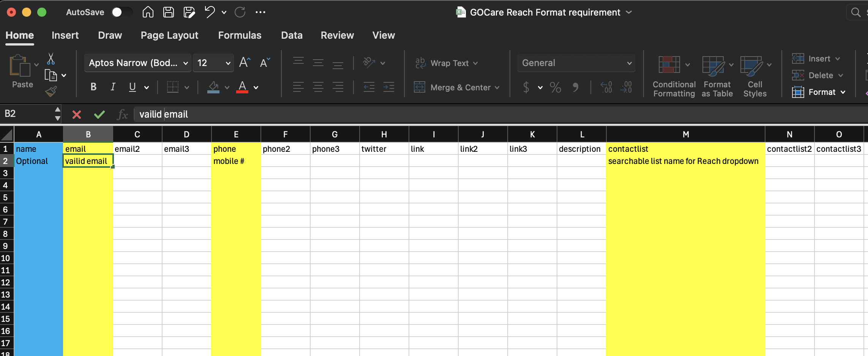
Task: Toggle Bold formatting
Action: (93, 87)
